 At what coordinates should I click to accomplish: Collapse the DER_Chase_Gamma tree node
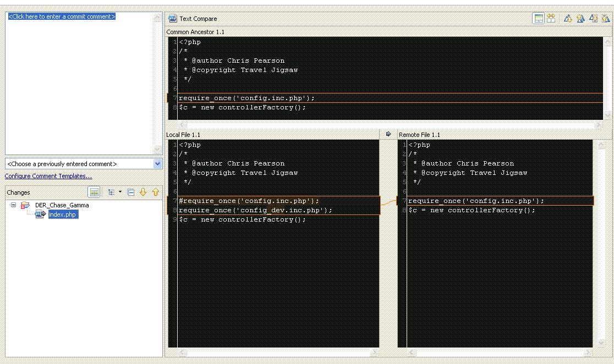[13, 205]
